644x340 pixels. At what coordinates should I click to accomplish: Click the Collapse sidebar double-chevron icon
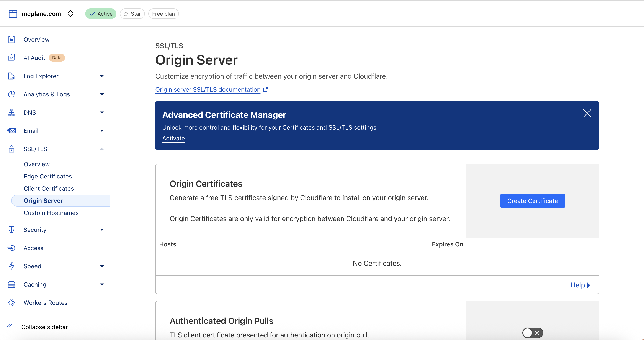[10, 327]
